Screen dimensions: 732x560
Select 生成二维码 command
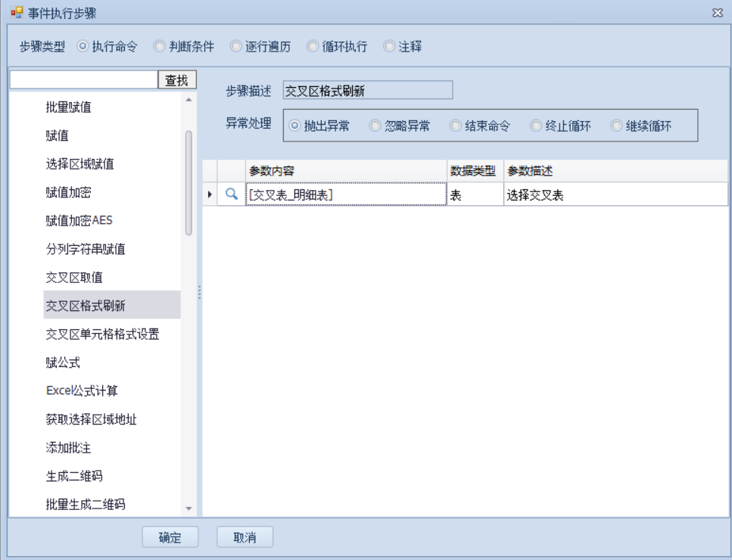coord(74,476)
